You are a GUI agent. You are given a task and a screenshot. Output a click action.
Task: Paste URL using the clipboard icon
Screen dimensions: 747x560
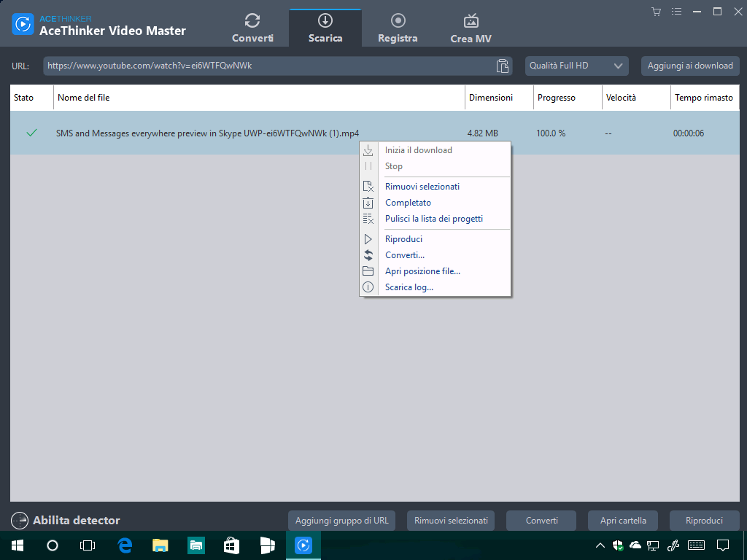pyautogui.click(x=502, y=66)
